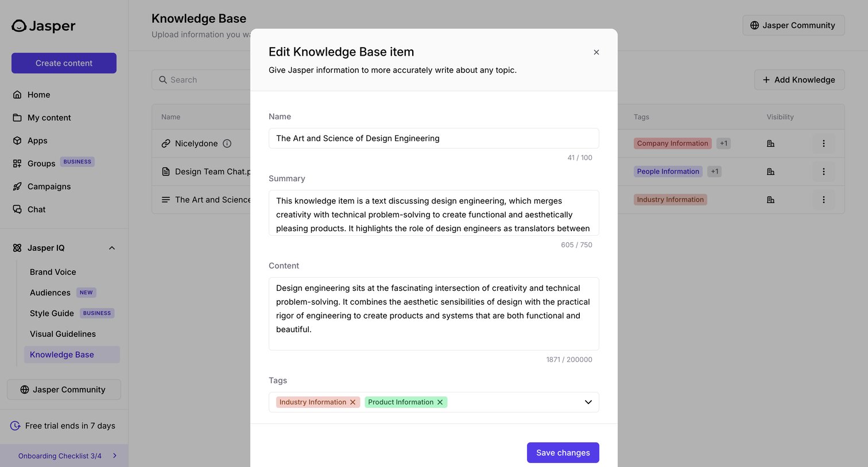Click the +1 badge beside People Information
The height and width of the screenshot is (467, 868).
714,172
